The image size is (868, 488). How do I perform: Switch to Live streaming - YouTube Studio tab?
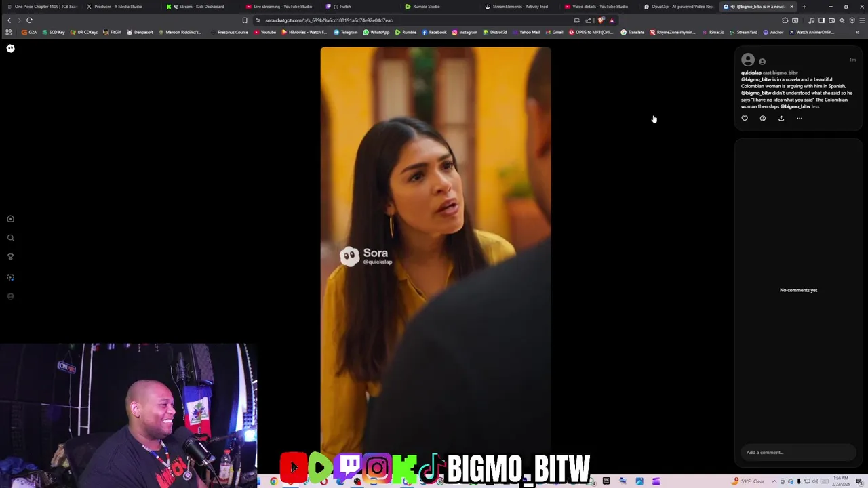pos(279,7)
